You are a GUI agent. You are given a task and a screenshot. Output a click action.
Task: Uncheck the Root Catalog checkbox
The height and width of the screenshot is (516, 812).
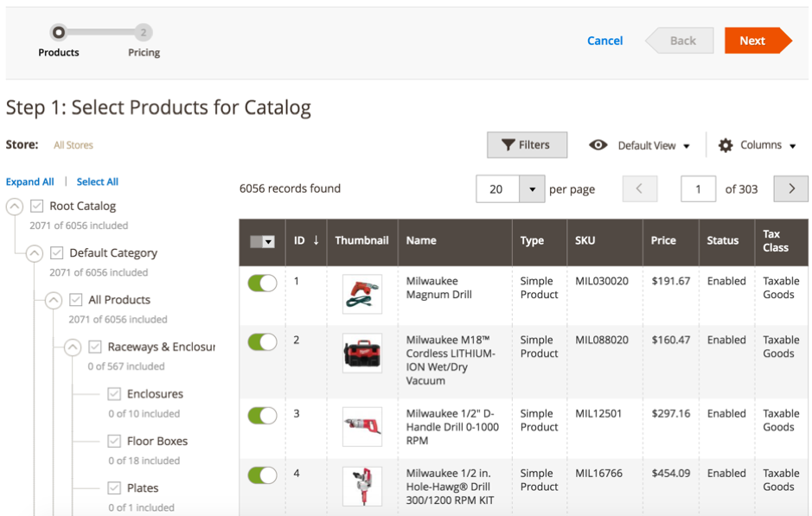pyautogui.click(x=37, y=206)
